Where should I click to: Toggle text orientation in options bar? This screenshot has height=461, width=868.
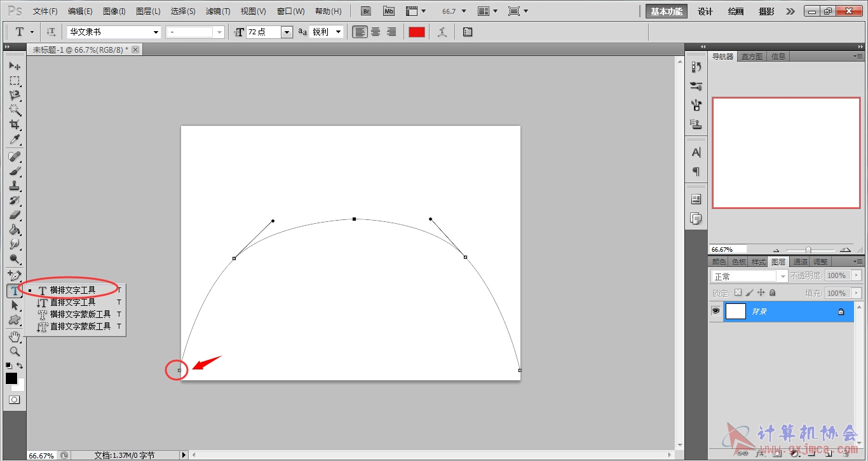point(51,32)
